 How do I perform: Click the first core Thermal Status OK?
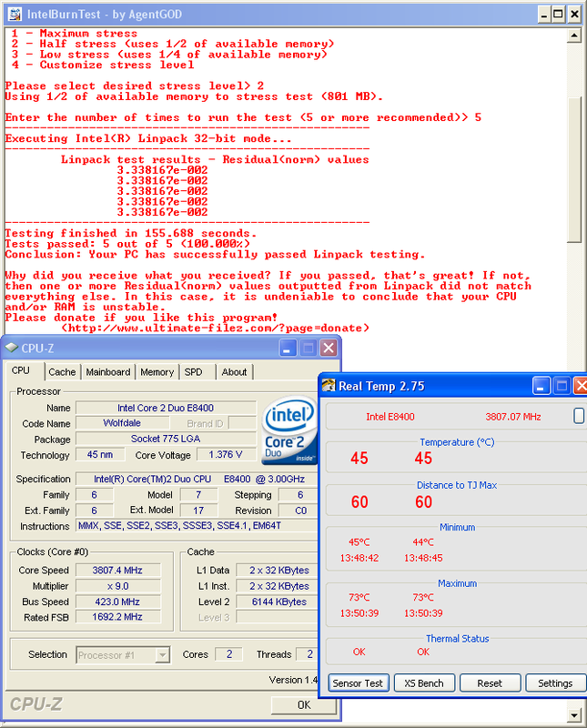pos(359,652)
